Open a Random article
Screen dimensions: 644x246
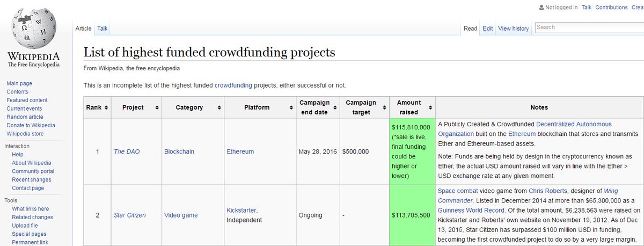point(25,117)
